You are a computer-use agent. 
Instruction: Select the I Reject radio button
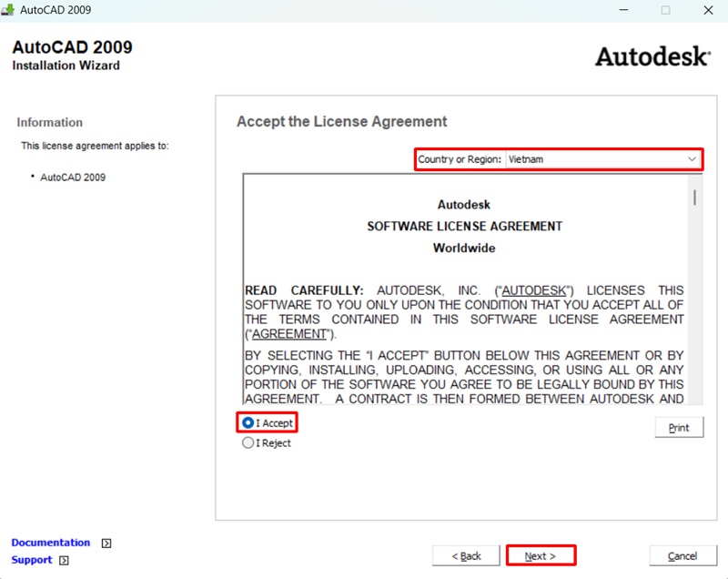point(248,443)
